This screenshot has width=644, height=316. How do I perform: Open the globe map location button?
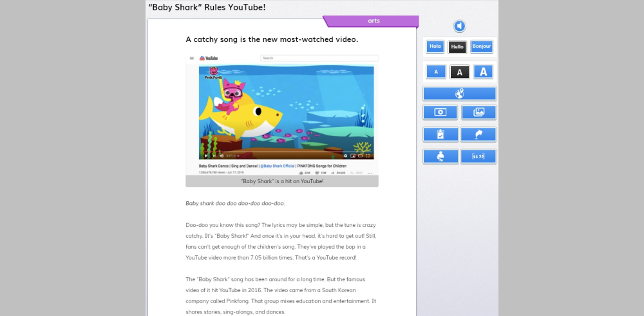click(x=459, y=94)
